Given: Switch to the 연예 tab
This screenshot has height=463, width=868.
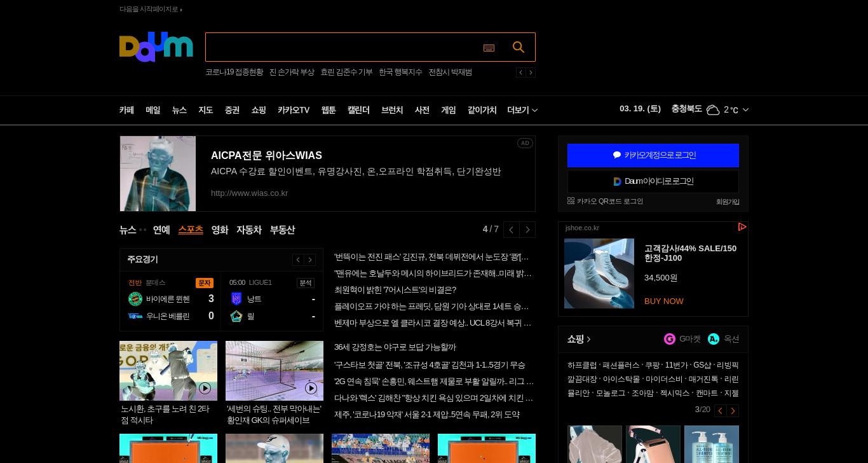Looking at the screenshot, I should click(x=161, y=230).
